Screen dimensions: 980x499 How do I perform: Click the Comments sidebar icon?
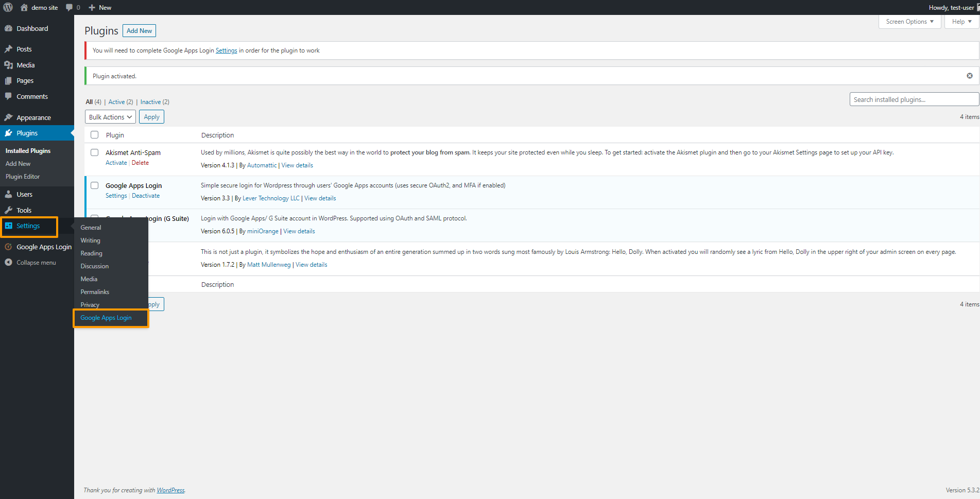click(8, 96)
